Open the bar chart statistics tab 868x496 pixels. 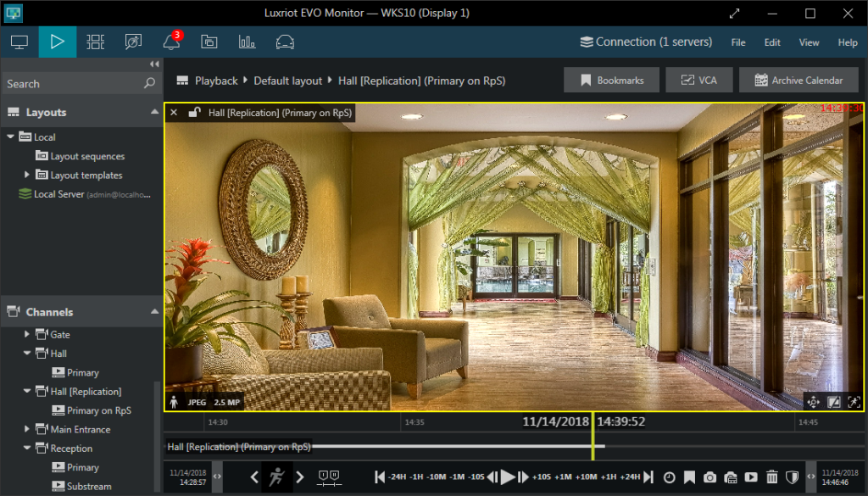pos(247,42)
